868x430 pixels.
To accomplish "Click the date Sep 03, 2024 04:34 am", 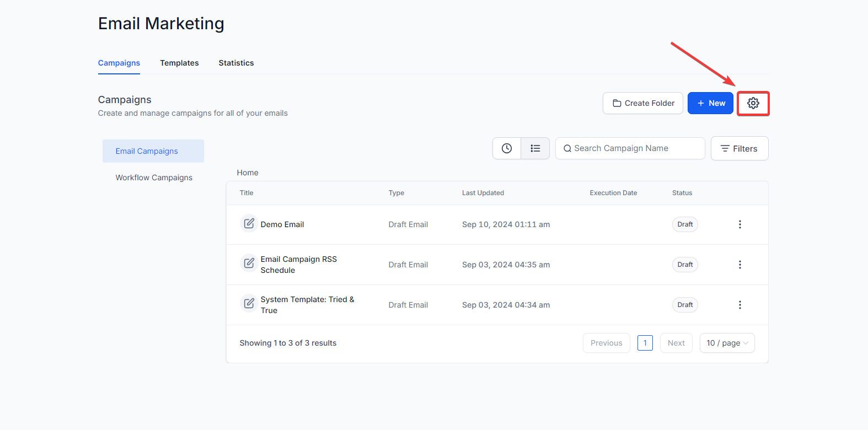I will [x=506, y=305].
